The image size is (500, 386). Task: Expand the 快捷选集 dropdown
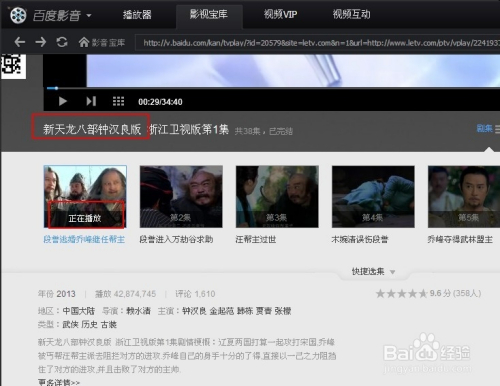click(x=373, y=272)
